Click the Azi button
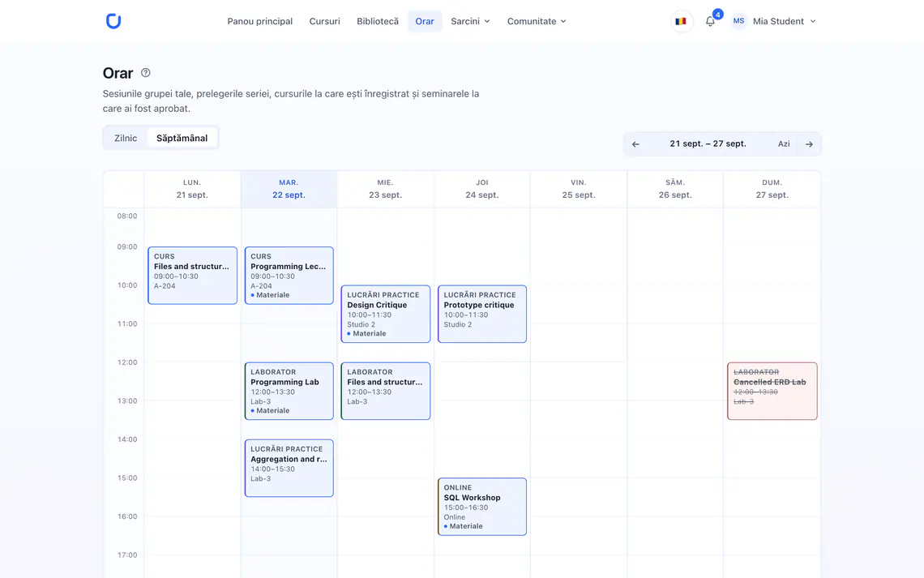 tap(784, 144)
